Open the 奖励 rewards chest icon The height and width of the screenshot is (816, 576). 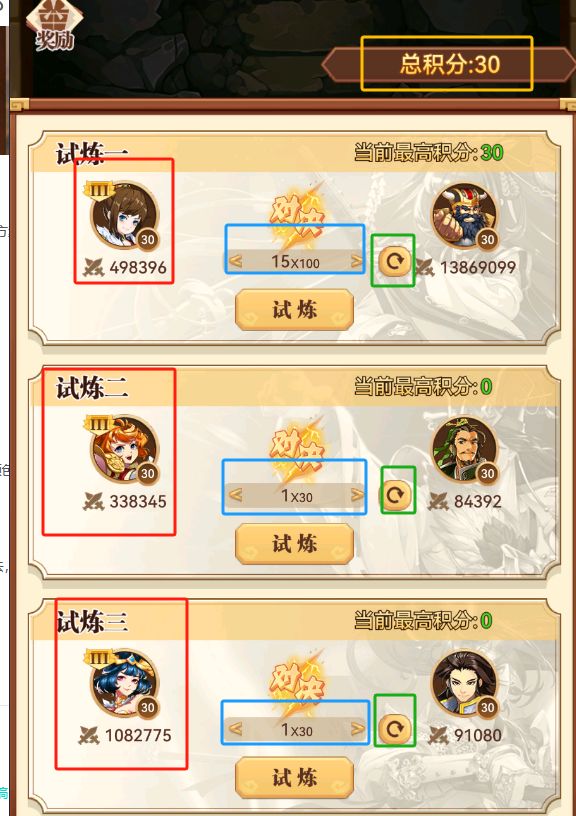54,25
